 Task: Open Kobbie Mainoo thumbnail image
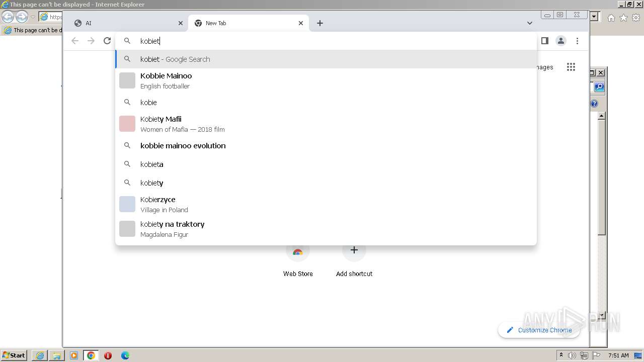(127, 80)
